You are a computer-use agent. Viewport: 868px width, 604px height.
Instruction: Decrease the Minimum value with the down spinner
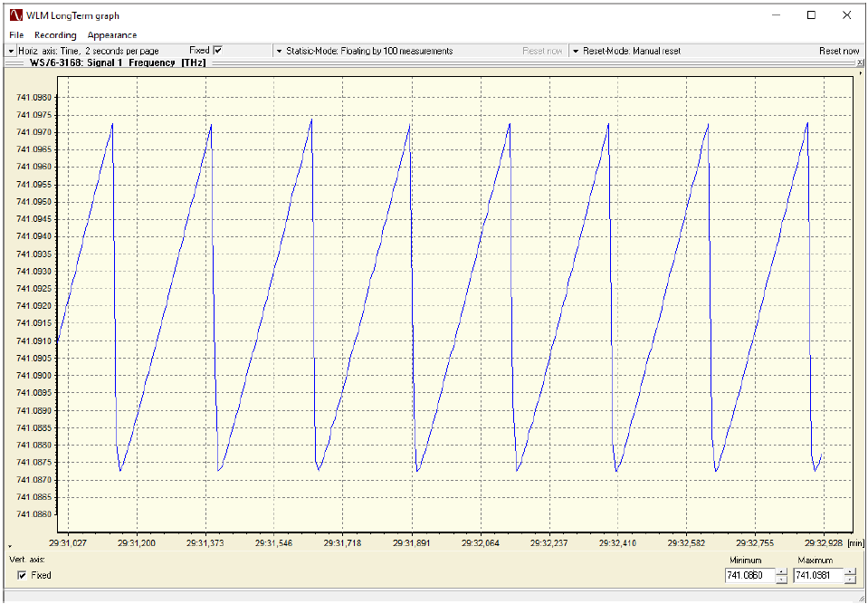(781, 580)
